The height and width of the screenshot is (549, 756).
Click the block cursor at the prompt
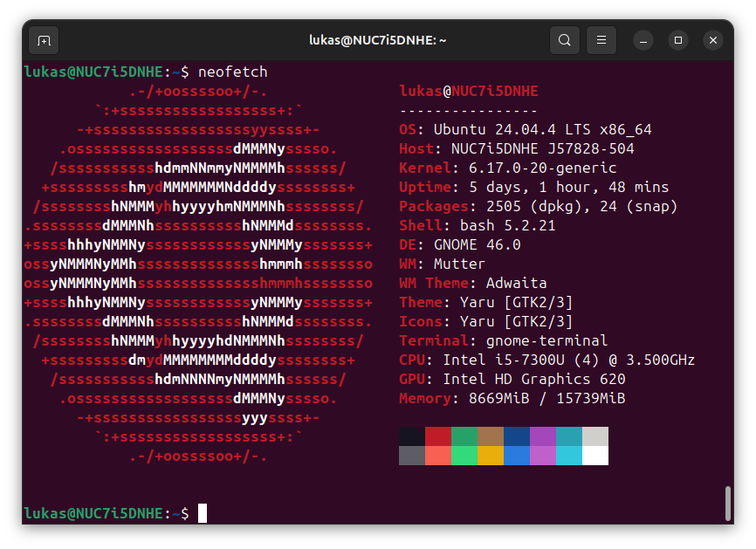(203, 513)
